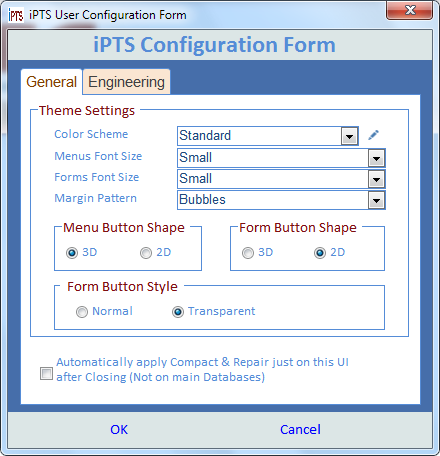Viewport: 440px width, 456px height.
Task: Select 3D for Menu Button Shape
Action: click(x=72, y=253)
